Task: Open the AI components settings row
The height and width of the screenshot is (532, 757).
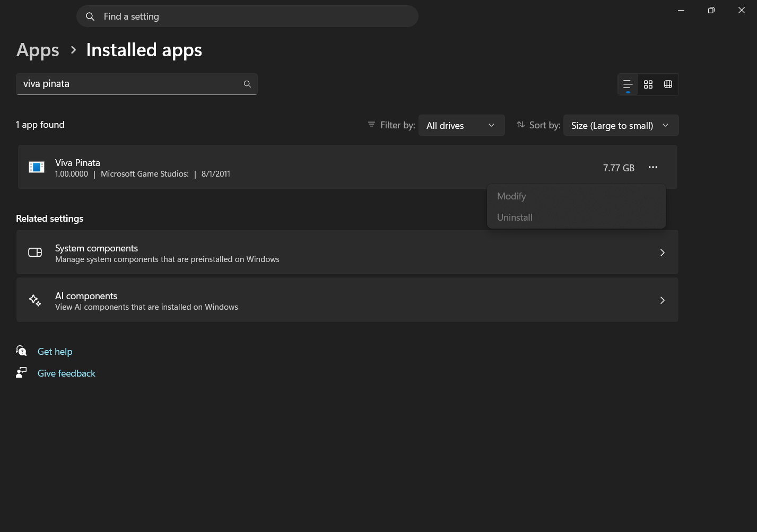Action: tap(347, 300)
